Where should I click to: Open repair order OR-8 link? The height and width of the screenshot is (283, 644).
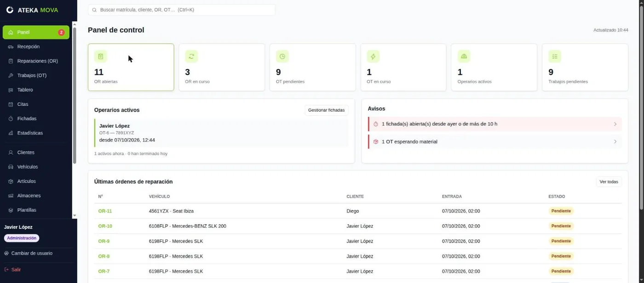pyautogui.click(x=103, y=256)
